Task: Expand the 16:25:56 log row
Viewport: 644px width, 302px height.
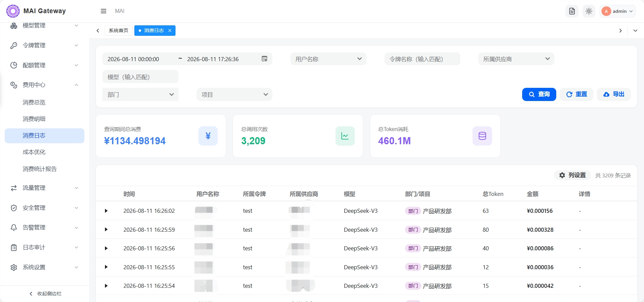Action: coord(106,248)
